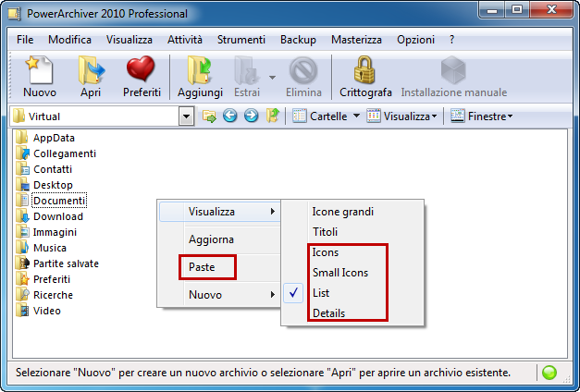The height and width of the screenshot is (392, 580).
Task: Click the PowerArchiver title bar app icon
Action: point(14,14)
